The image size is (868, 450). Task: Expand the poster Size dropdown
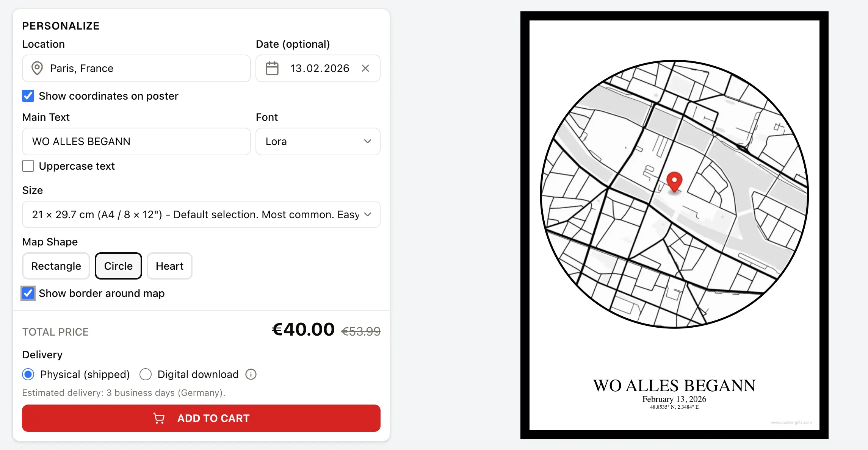coord(201,215)
